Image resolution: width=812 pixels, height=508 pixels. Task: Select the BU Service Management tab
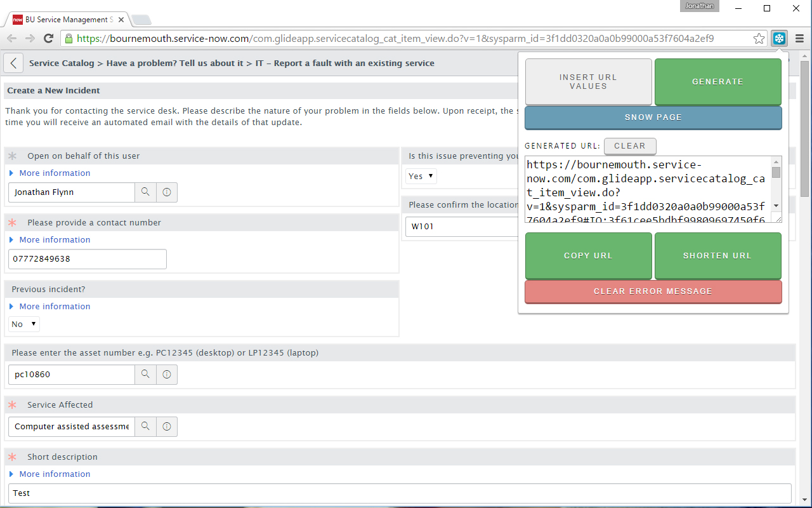69,20
